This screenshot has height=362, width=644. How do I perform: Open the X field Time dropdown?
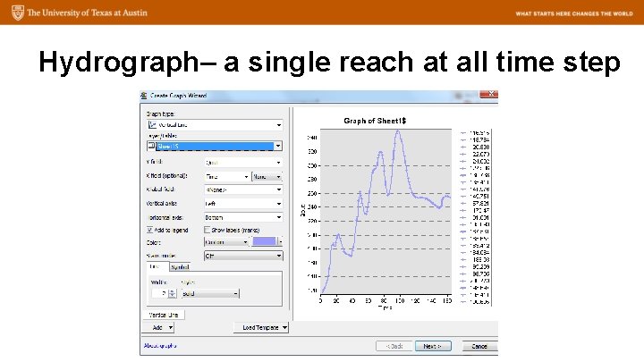[226, 176]
